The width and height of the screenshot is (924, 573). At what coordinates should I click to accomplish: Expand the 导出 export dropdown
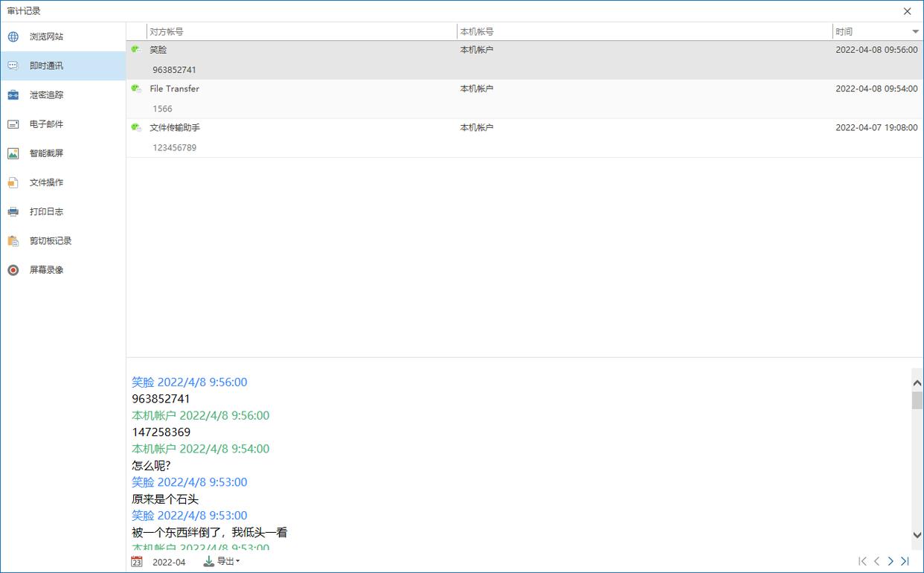(222, 562)
